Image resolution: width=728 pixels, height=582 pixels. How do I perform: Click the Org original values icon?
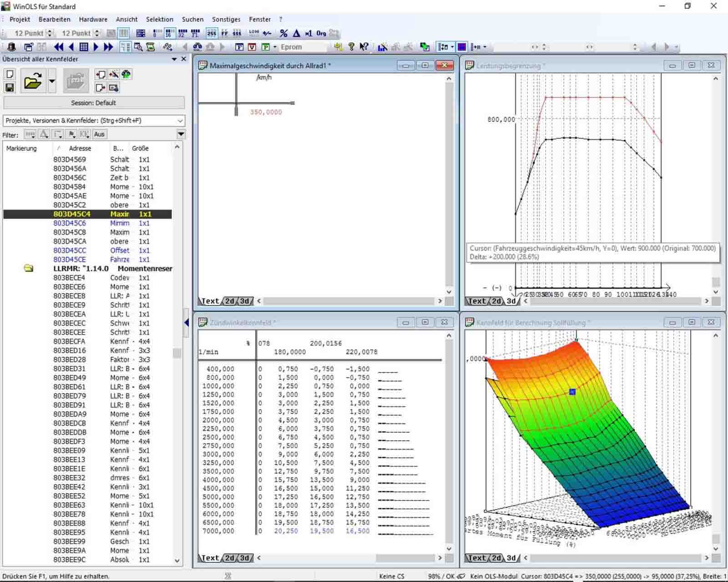[x=321, y=33]
